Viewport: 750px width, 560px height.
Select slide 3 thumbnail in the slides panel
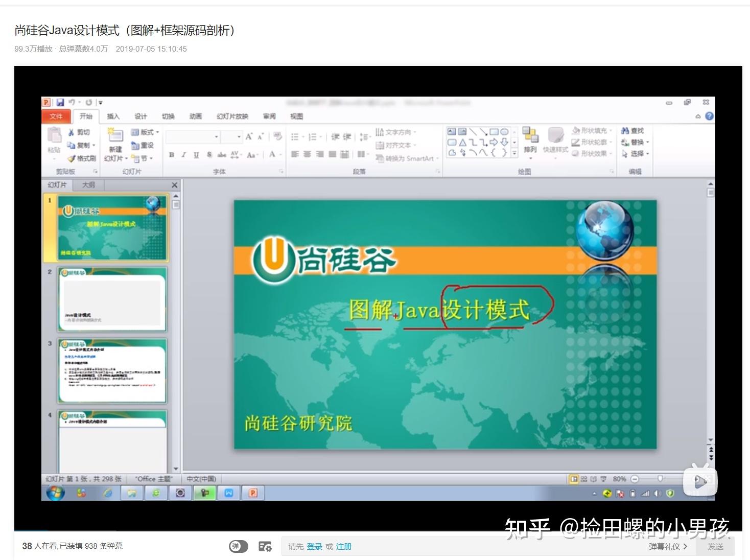point(112,371)
